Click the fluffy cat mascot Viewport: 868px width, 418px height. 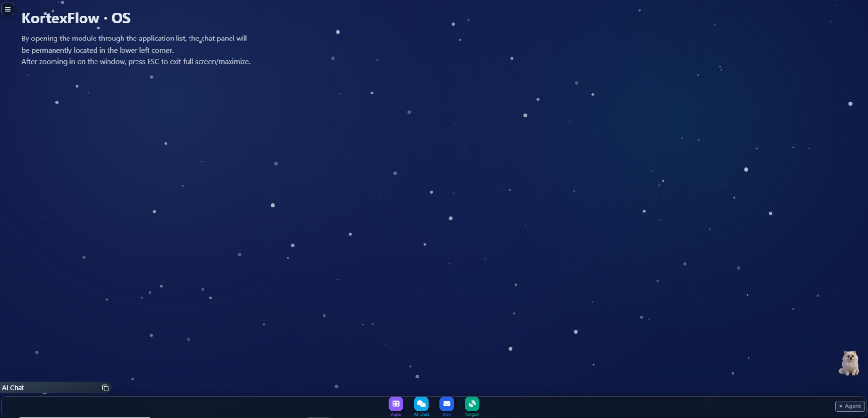pyautogui.click(x=849, y=363)
